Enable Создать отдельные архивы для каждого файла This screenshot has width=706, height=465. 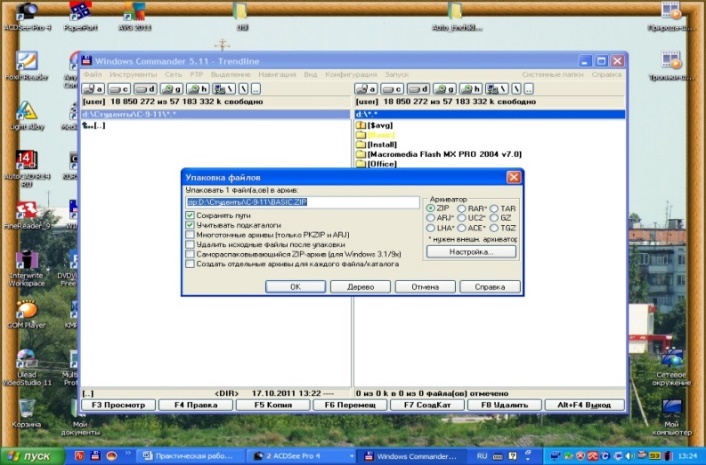190,264
